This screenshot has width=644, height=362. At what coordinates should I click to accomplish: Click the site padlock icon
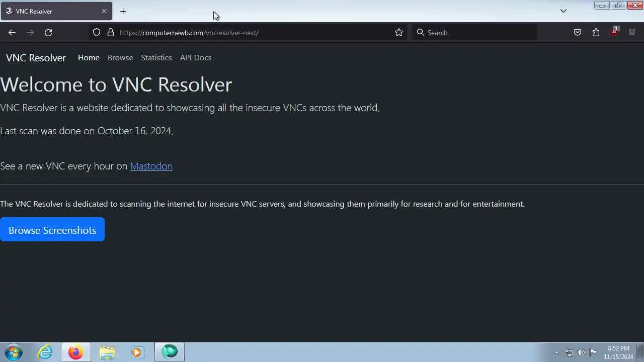tap(111, 33)
